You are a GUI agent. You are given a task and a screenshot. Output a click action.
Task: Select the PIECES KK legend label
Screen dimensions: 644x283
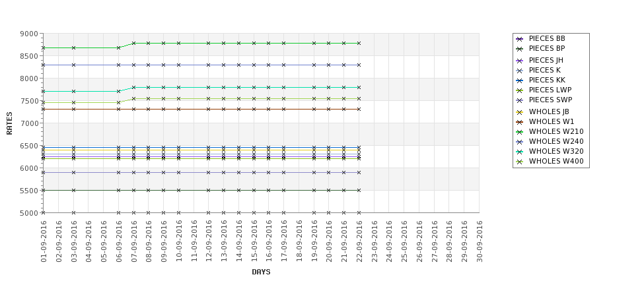point(547,80)
